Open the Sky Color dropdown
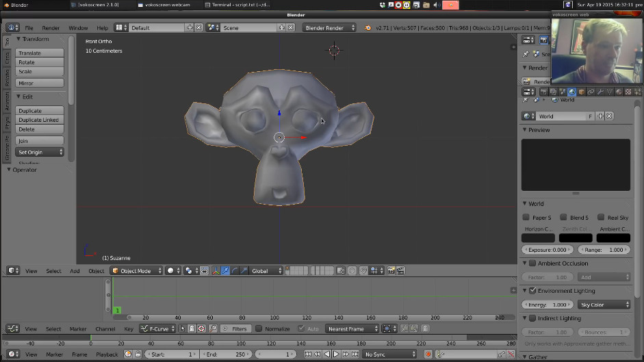 click(604, 305)
